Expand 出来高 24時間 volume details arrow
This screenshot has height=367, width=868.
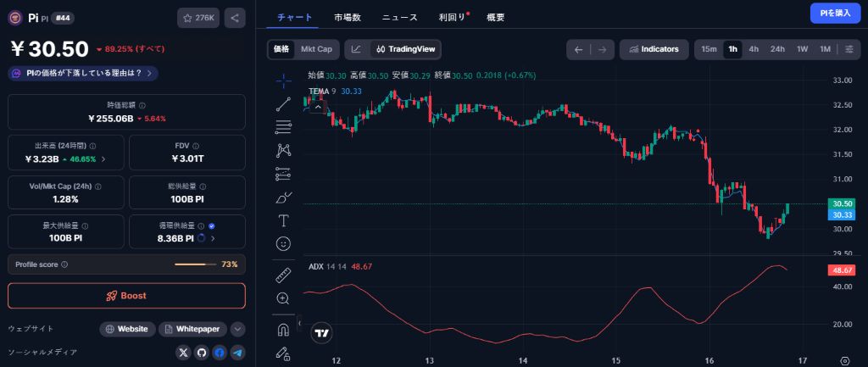tap(103, 159)
